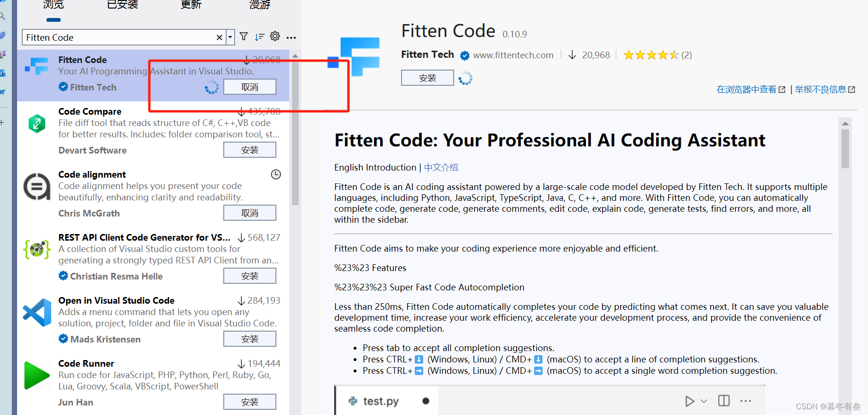Click the large Fitten Code logo
This screenshot has height=415, width=868.
(x=354, y=56)
